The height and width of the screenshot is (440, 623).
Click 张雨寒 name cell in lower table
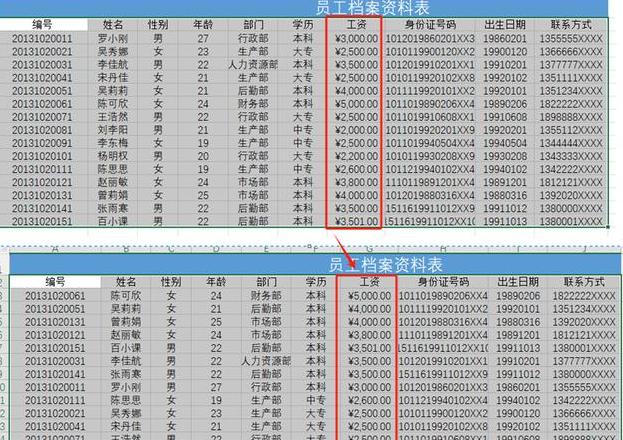coord(126,374)
